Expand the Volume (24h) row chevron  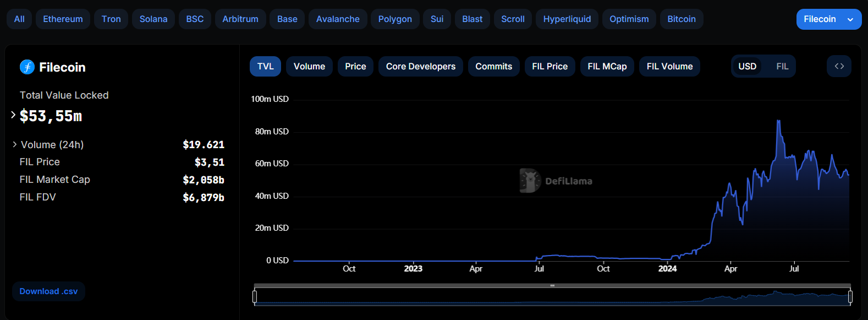[14, 144]
